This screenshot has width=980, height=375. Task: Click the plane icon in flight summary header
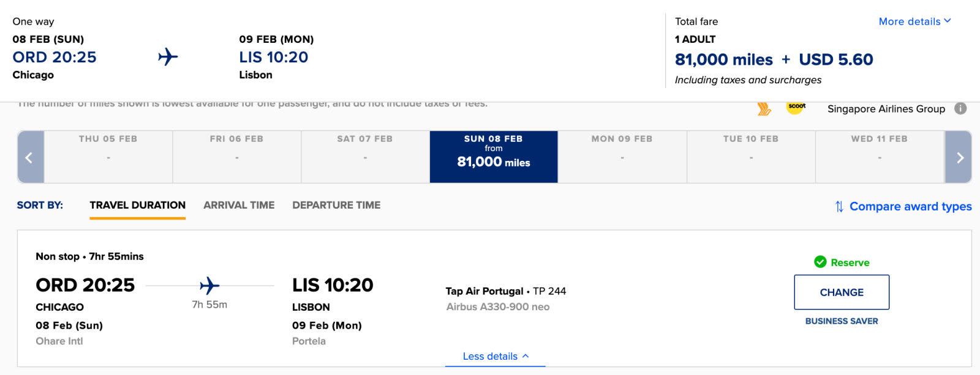168,57
